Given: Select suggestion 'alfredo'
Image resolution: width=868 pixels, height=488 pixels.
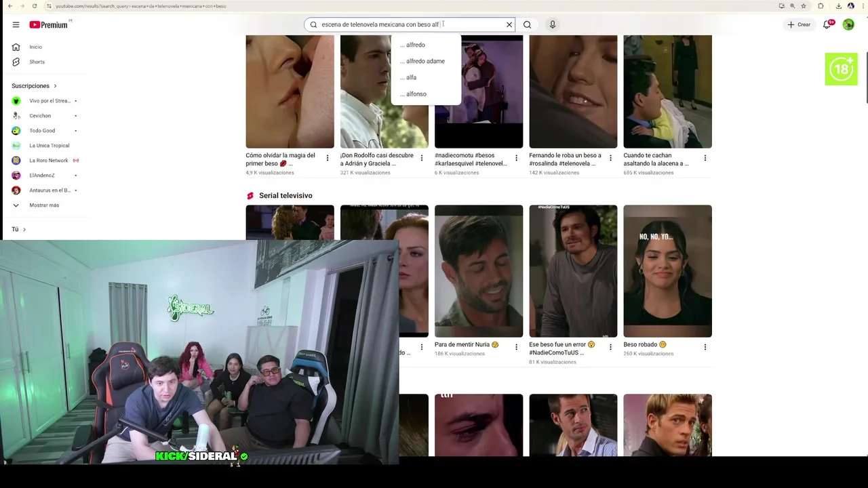Looking at the screenshot, I should pos(426,45).
